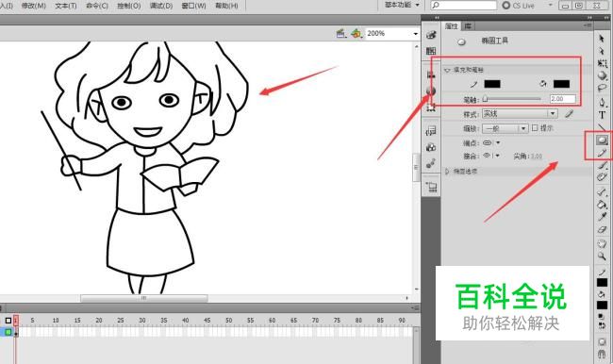
Task: Open the 修改(M) menu
Action: pos(34,6)
